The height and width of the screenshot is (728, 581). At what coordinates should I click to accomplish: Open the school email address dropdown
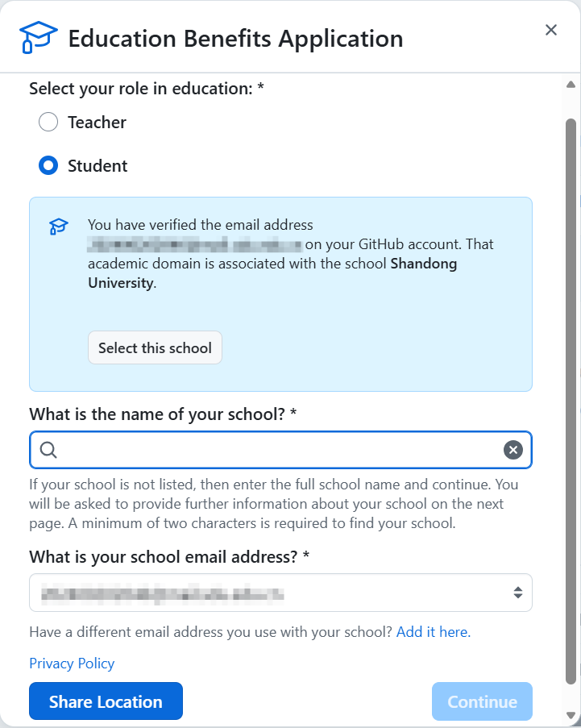(274, 593)
